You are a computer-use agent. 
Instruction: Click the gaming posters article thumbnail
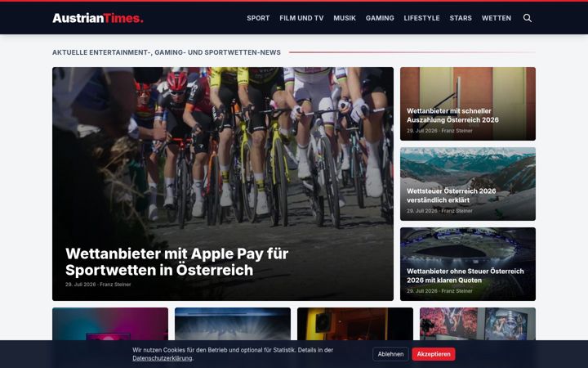coord(478,324)
